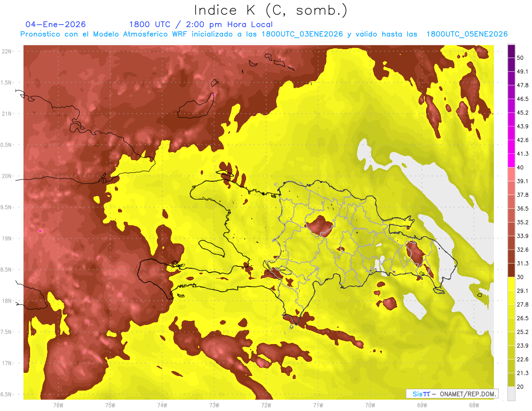Click the "18N" latitude label
The width and height of the screenshot is (532, 411).
(7, 301)
